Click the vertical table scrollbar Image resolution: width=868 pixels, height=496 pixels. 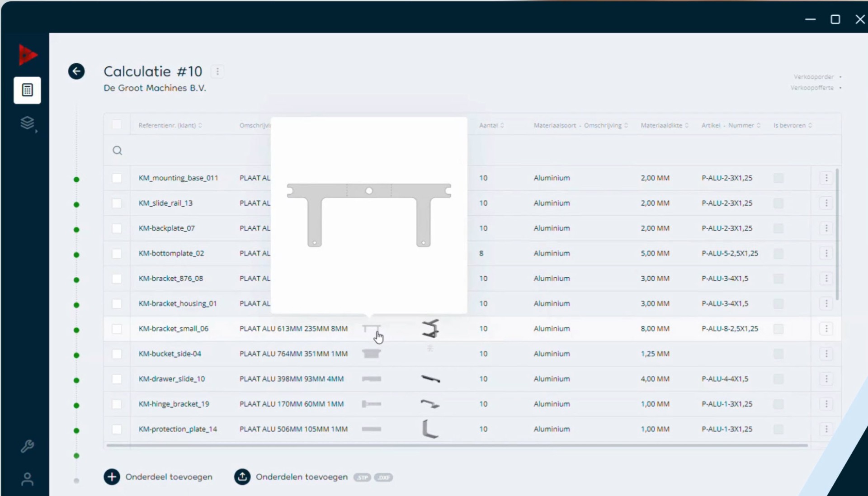coord(837,234)
